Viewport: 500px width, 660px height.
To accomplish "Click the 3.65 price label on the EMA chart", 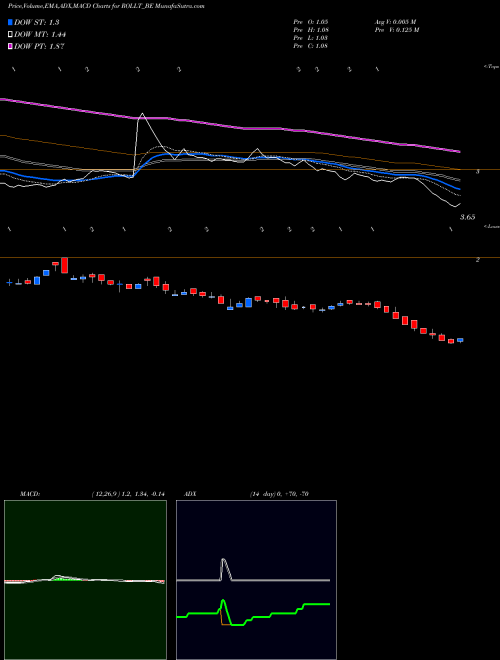I will point(468,217).
